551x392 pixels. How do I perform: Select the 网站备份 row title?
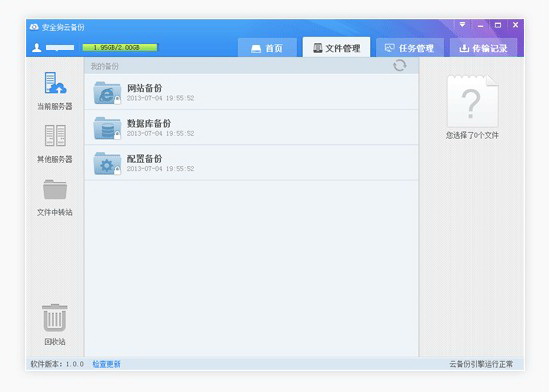(144, 88)
